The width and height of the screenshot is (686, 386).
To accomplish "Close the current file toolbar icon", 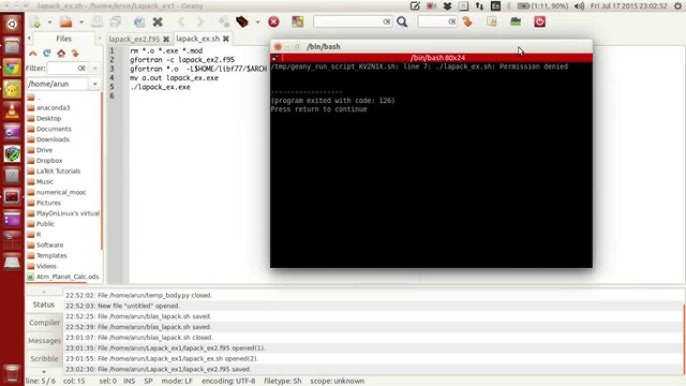I will 158,22.
